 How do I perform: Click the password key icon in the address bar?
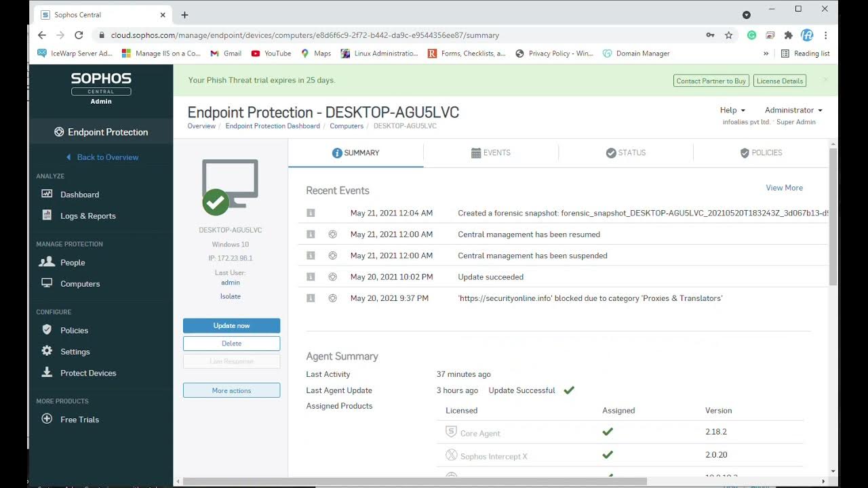click(x=710, y=35)
